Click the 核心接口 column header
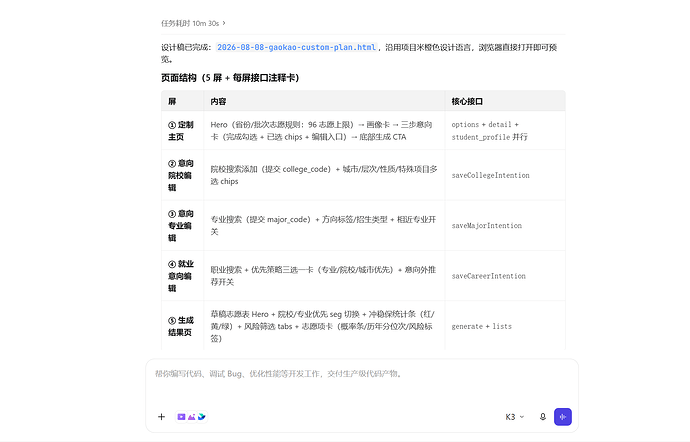 tap(467, 101)
